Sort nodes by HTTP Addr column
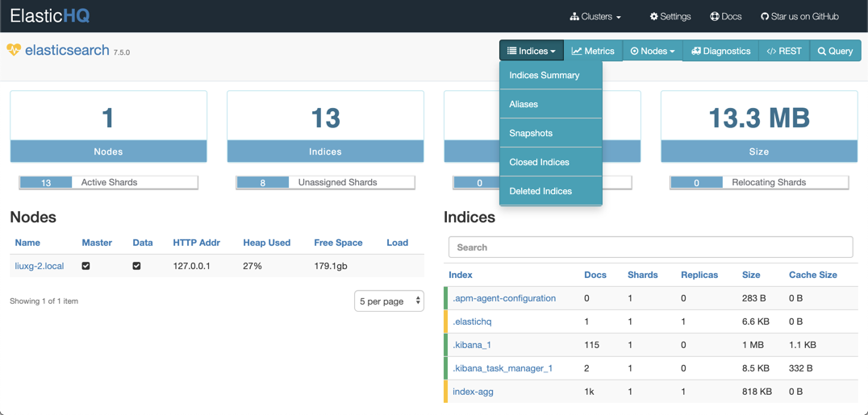 tap(197, 243)
